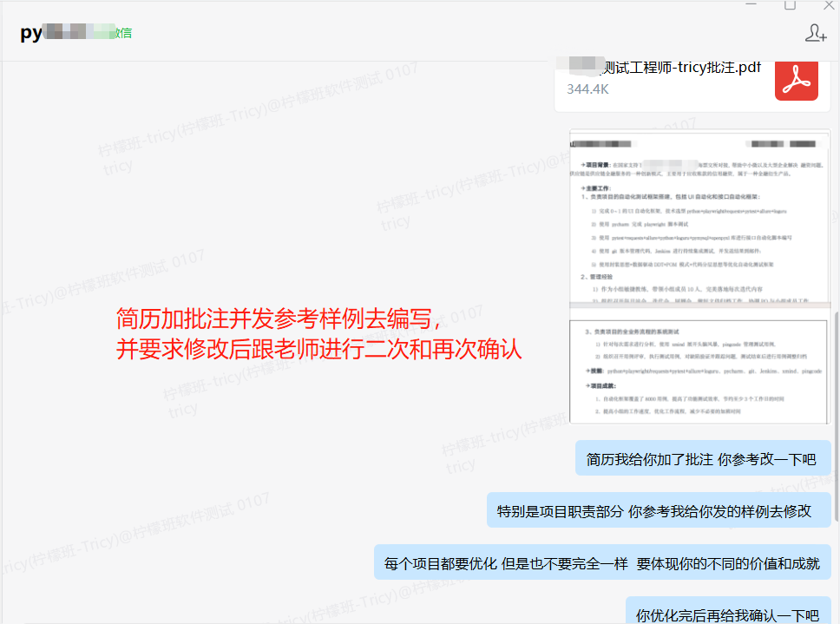Select the message 你优化完后再给我确认一下吧

[727, 614]
